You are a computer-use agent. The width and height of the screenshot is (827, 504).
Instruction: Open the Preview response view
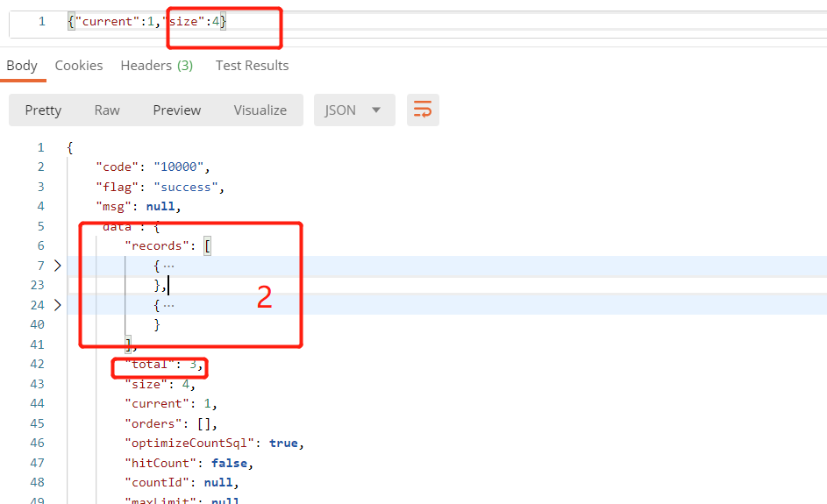[176, 110]
